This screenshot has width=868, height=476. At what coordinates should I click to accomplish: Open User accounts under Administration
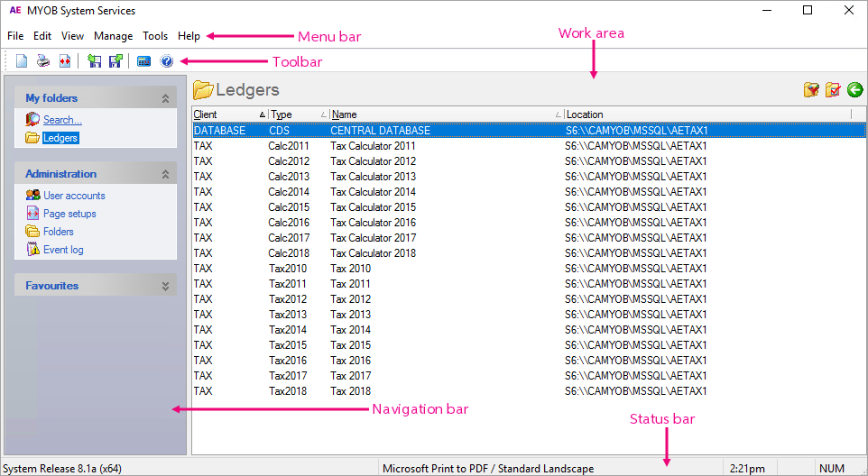74,196
